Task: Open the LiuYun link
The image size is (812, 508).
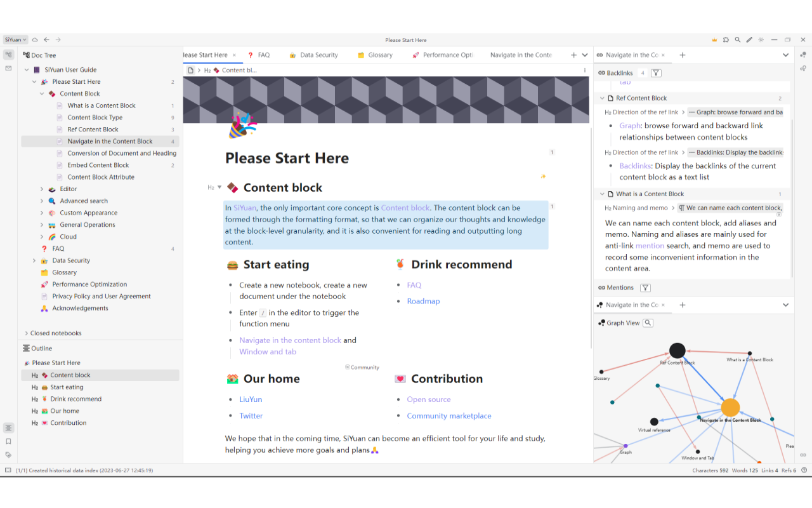Action: pos(251,399)
